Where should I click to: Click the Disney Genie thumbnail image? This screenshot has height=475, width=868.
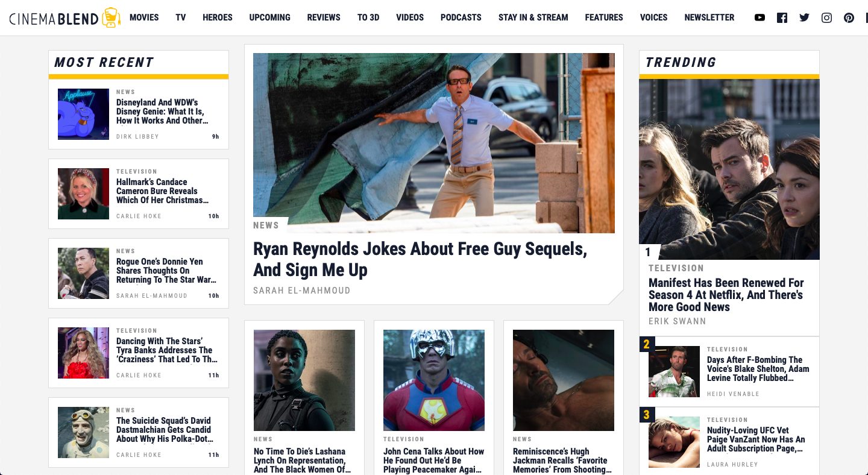click(x=83, y=115)
